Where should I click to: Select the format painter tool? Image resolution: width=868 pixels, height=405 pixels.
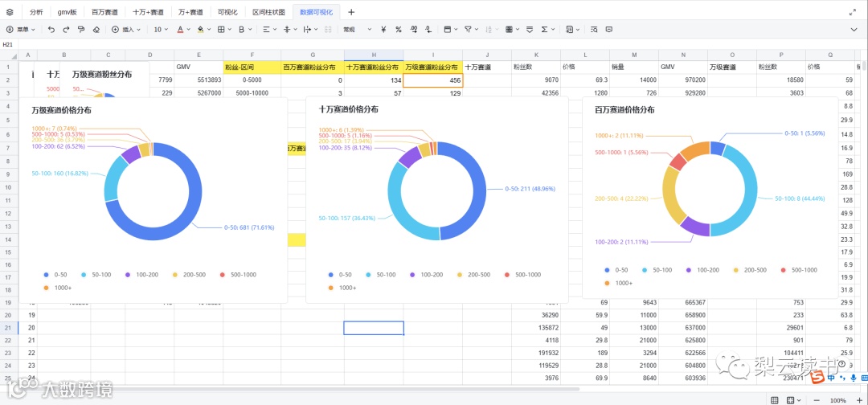click(81, 29)
